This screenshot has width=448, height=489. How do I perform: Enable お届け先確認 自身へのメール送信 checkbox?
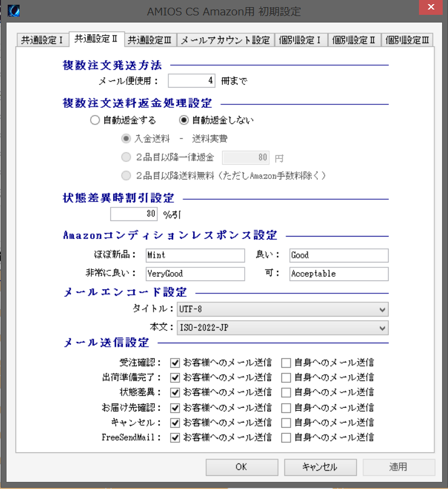[286, 408]
